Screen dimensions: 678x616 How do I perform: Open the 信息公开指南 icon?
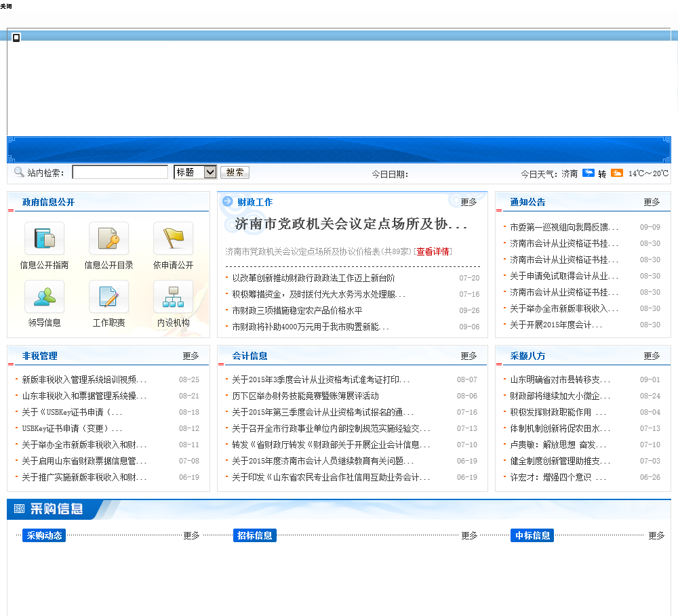[x=44, y=238]
